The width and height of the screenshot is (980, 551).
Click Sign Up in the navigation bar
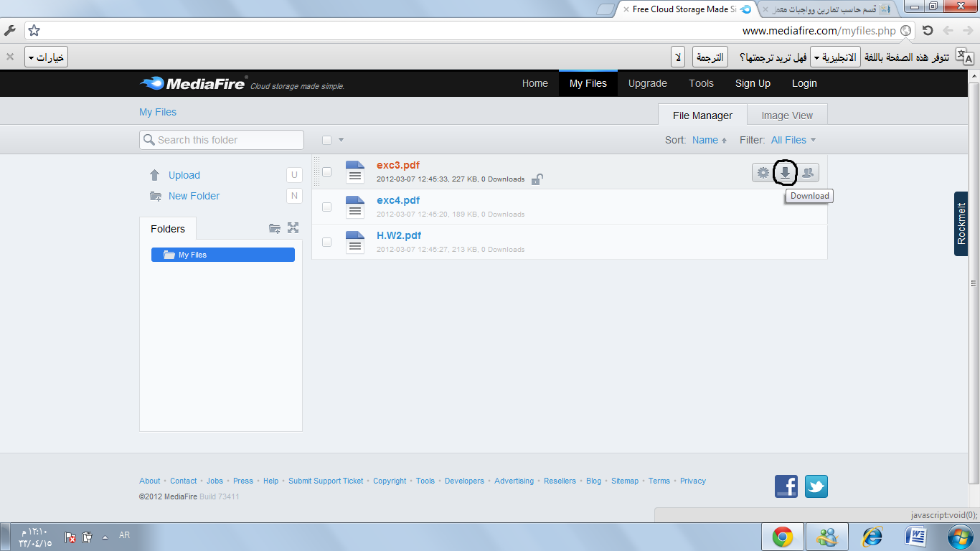point(753,83)
